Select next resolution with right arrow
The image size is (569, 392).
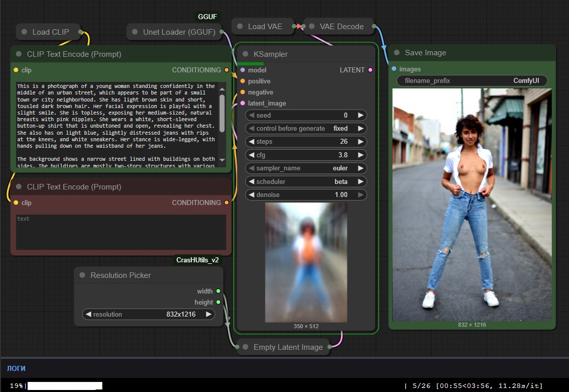click(x=209, y=314)
